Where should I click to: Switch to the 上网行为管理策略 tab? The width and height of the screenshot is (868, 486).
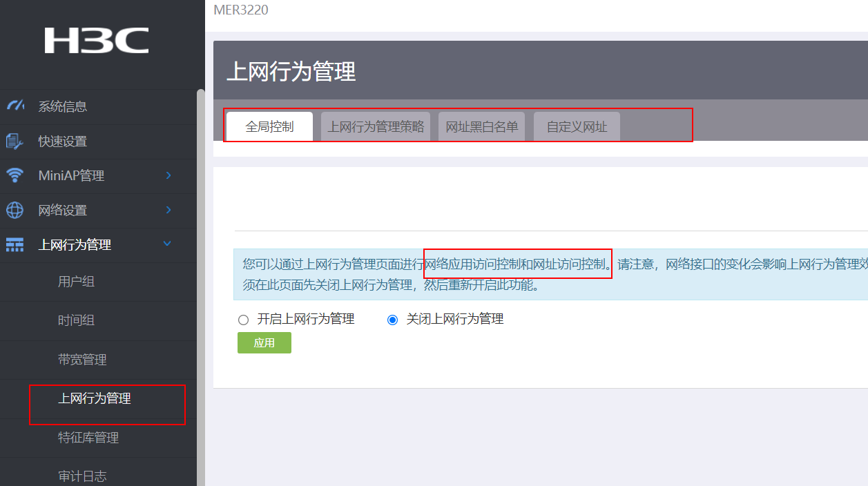point(376,127)
